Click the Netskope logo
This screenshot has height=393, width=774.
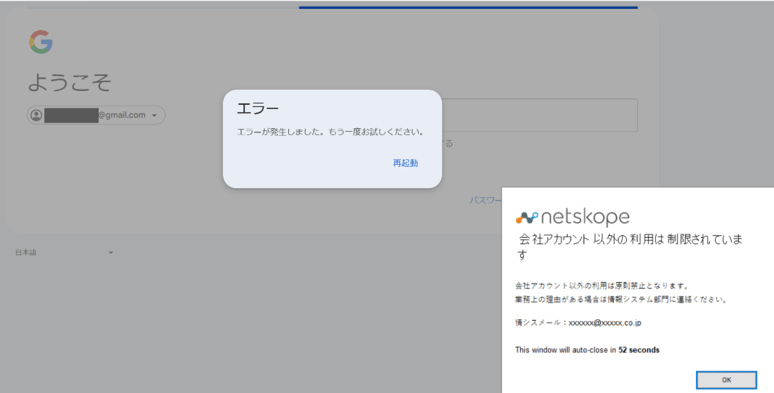point(573,217)
